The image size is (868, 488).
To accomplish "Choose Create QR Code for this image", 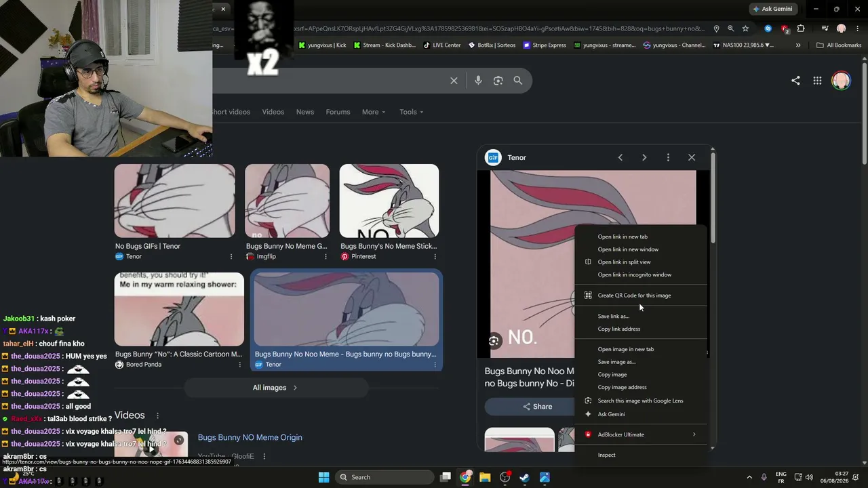I will pos(640,296).
